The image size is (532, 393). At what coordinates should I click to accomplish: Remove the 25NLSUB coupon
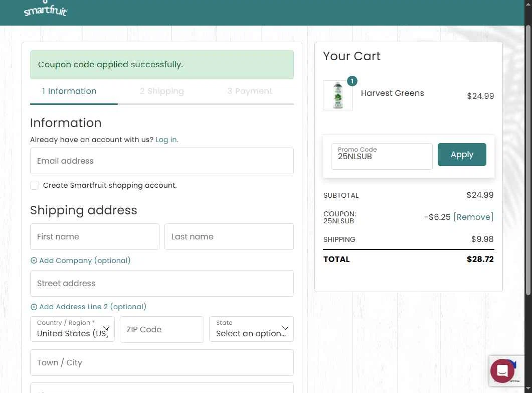coord(474,217)
